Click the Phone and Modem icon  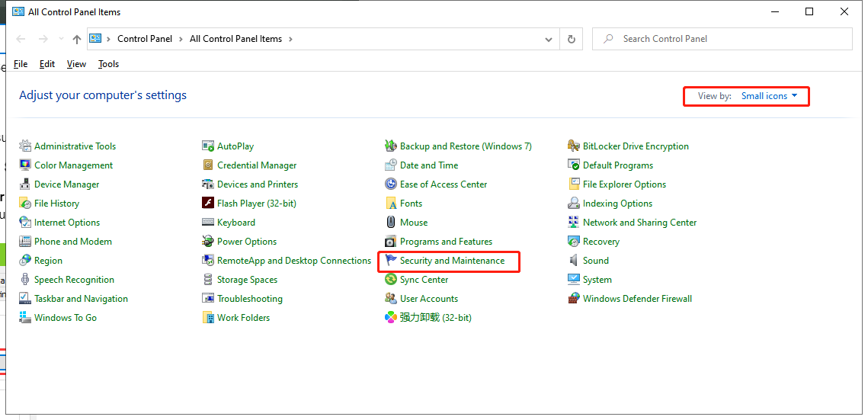tap(25, 242)
